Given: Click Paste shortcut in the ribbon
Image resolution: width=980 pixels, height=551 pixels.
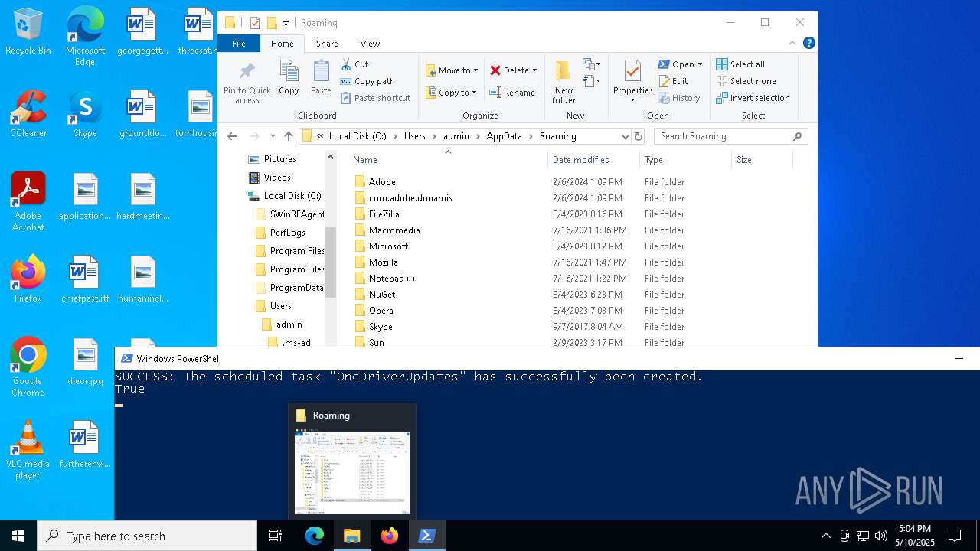Looking at the screenshot, I should tap(375, 98).
